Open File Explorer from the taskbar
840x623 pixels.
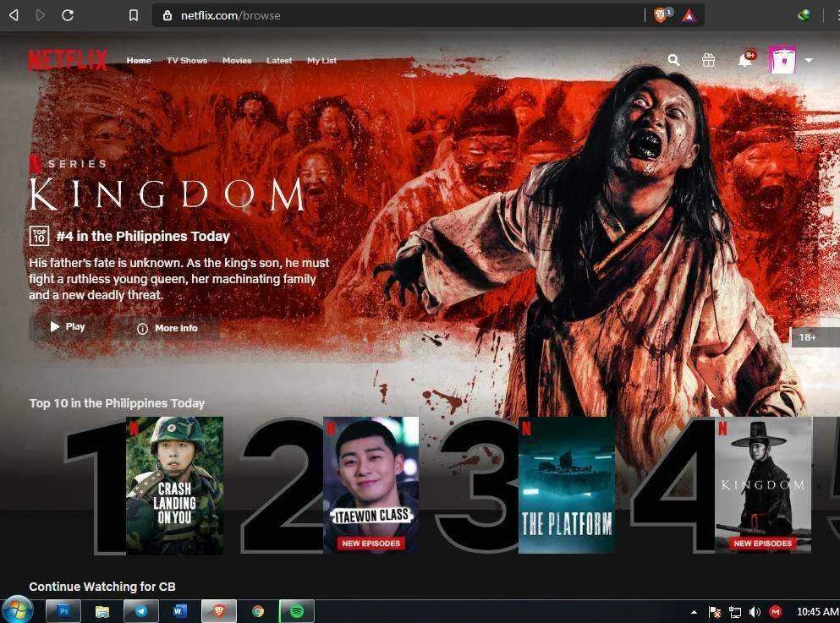coord(102,610)
